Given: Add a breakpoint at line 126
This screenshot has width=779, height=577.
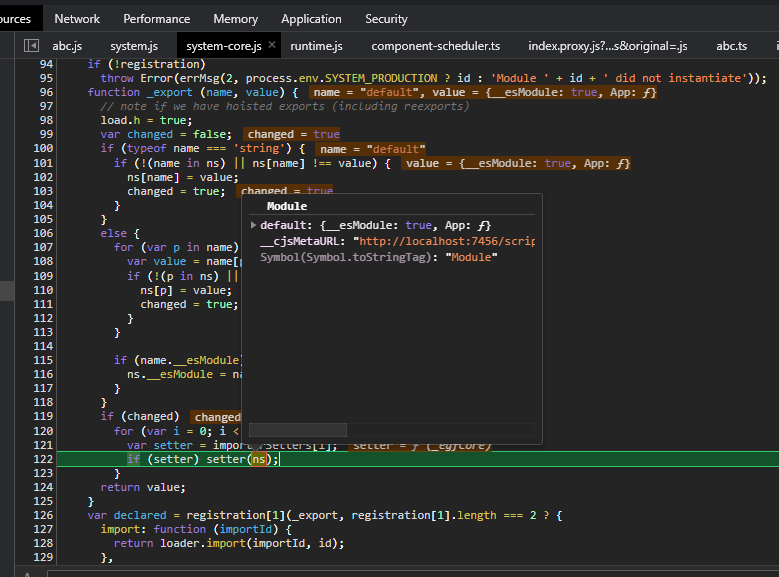Looking at the screenshot, I should 45,515.
